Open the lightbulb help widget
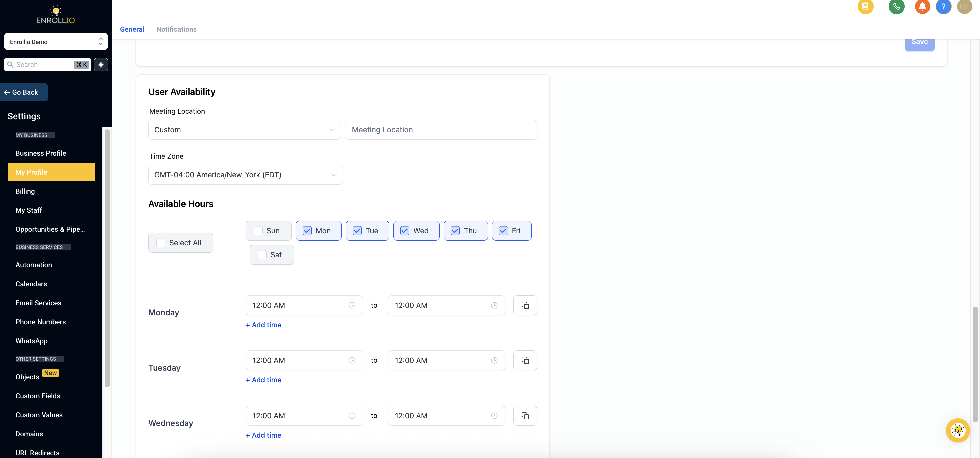Screen dimensions: 980x458 pos(958,430)
